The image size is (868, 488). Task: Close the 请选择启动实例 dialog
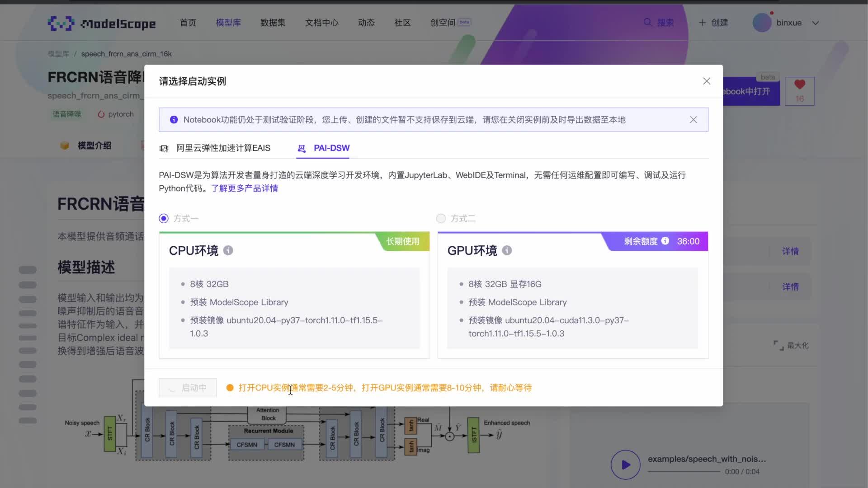coord(707,81)
